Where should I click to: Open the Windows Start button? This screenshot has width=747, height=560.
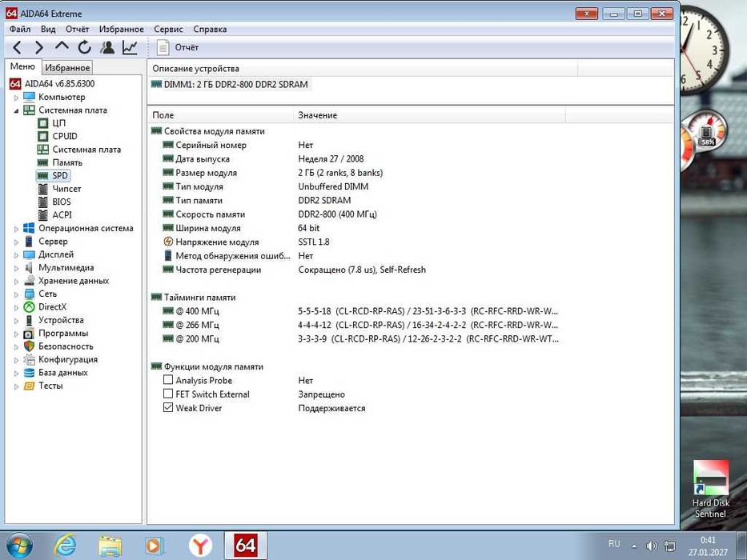tap(19, 546)
